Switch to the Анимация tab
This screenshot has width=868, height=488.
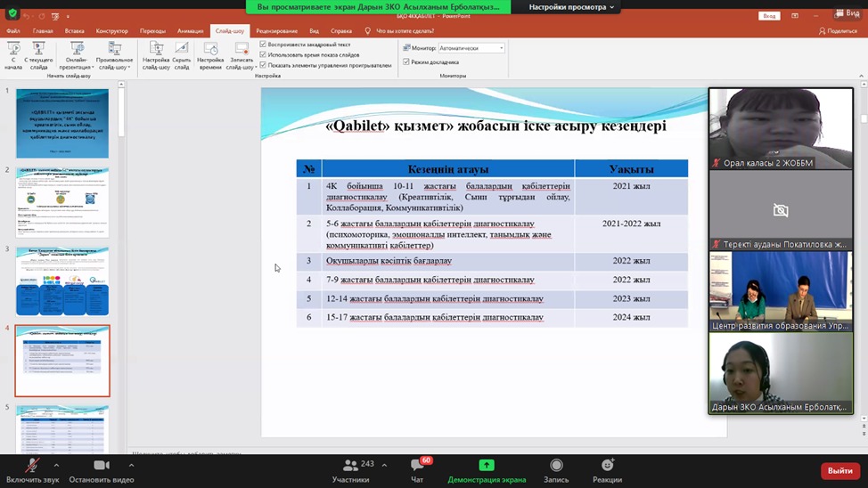pyautogui.click(x=191, y=31)
